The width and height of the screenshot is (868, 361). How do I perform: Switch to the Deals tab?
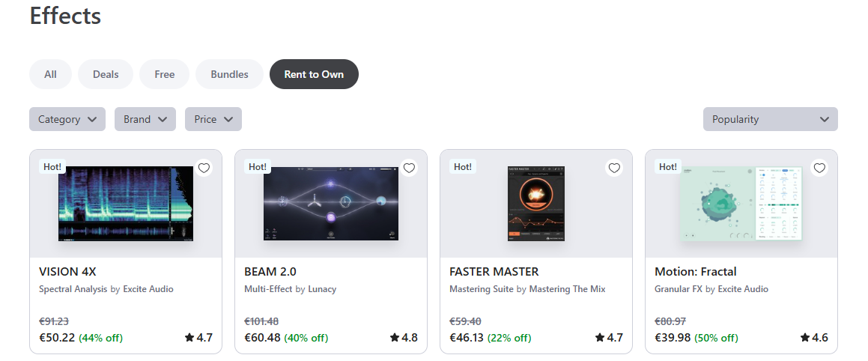pyautogui.click(x=106, y=74)
